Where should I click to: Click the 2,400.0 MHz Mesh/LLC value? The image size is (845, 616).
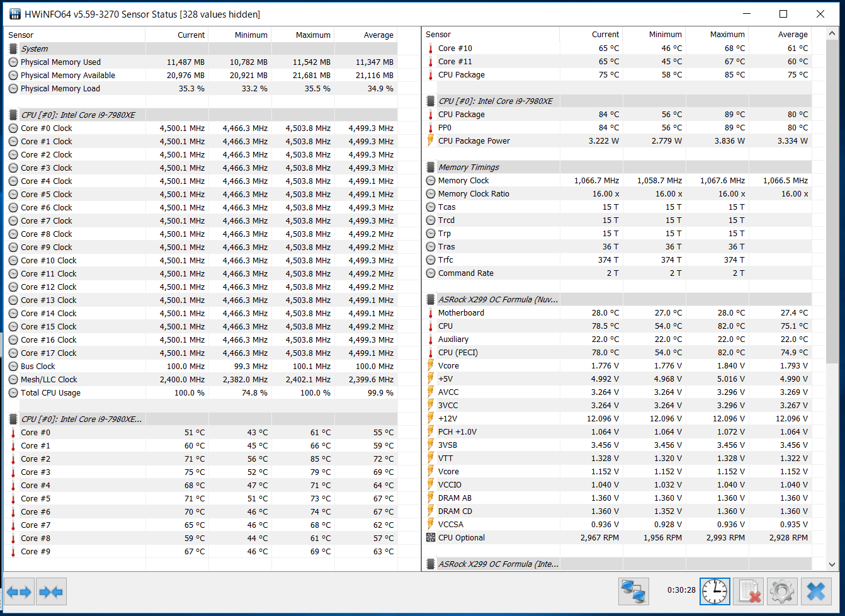[x=182, y=379]
